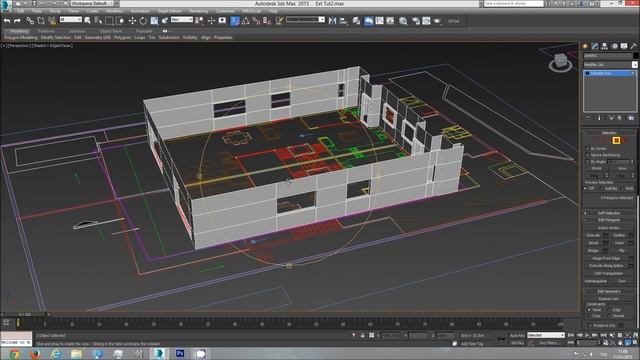Click the time slider handle
640x360 pixels.
tap(25, 314)
